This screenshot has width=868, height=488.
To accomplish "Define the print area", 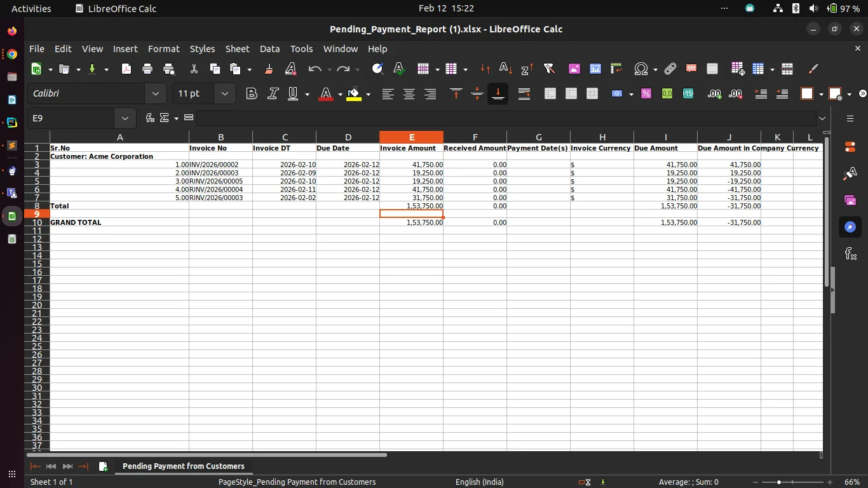I will point(737,69).
